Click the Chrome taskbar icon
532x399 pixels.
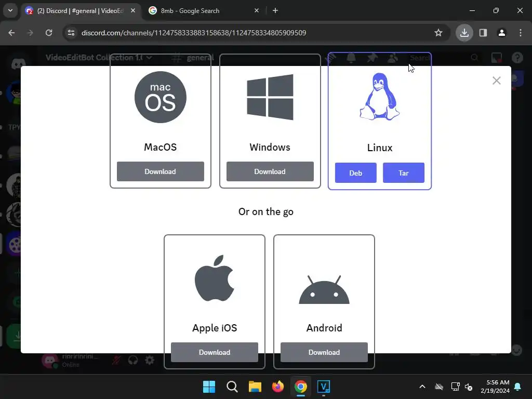301,387
